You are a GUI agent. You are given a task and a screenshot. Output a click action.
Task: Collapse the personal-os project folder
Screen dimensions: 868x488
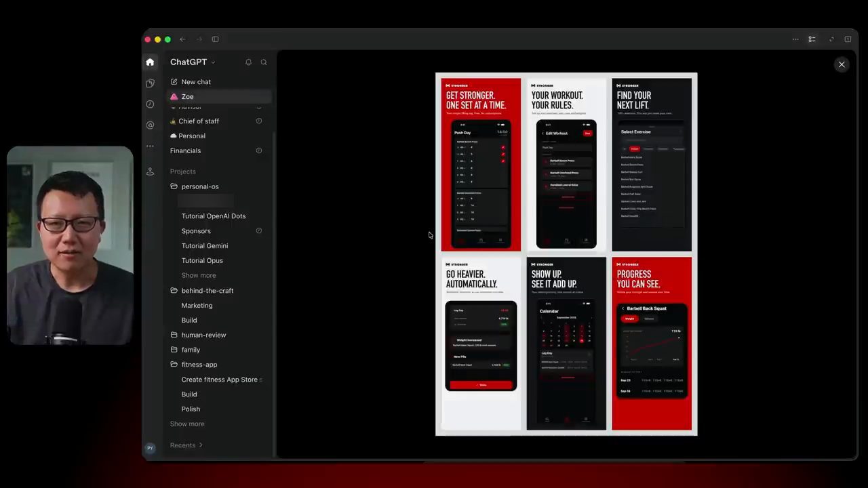tap(174, 186)
